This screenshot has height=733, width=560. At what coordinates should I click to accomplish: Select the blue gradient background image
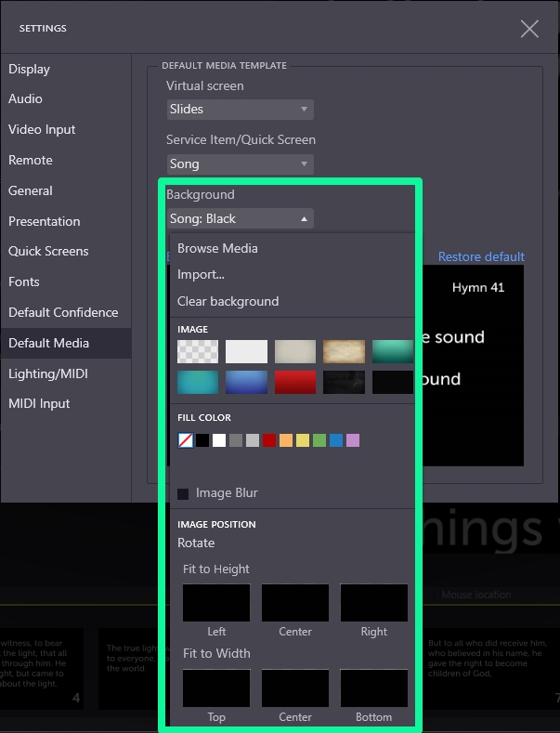246,382
